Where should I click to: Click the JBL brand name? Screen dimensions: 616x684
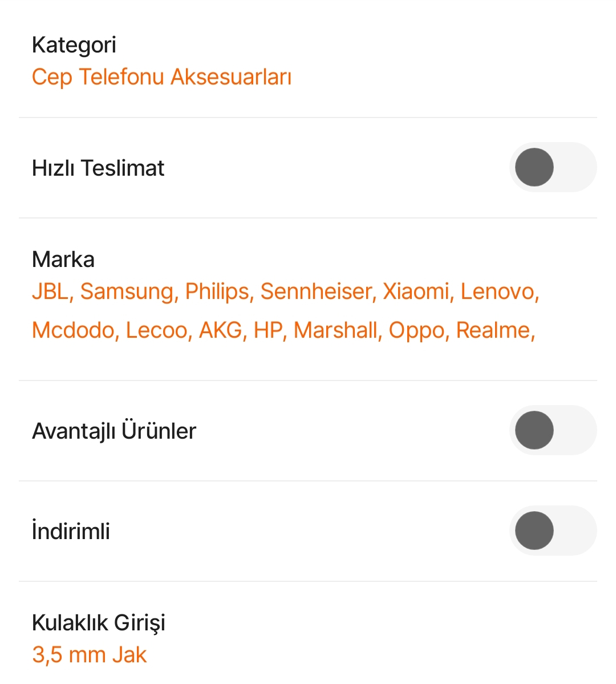pyautogui.click(x=50, y=292)
